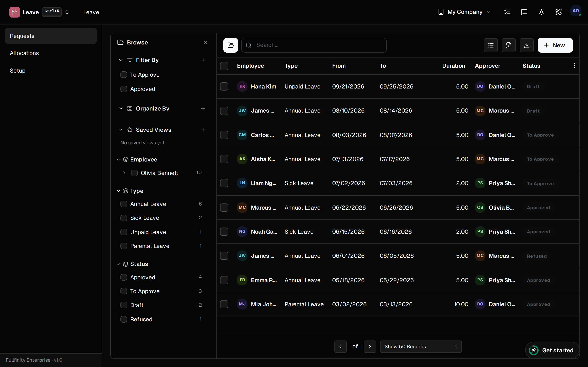588x367 pixels.
Task: Open the tasks checklist icon in header
Action: tap(507, 12)
